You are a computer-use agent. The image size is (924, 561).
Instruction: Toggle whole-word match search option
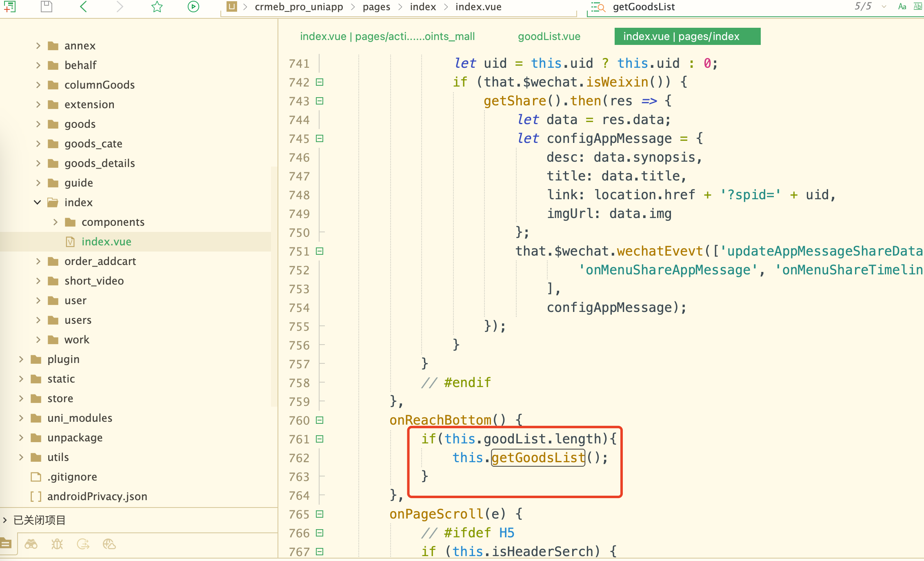(x=918, y=7)
